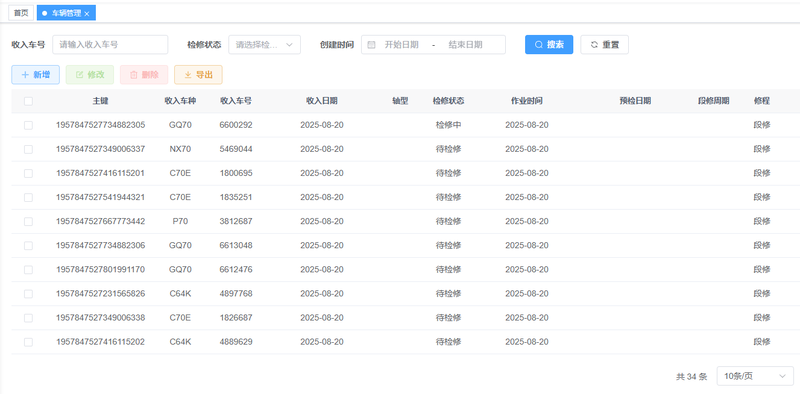This screenshot has height=394, width=800.
Task: Click the 重置 button
Action: 605,44
